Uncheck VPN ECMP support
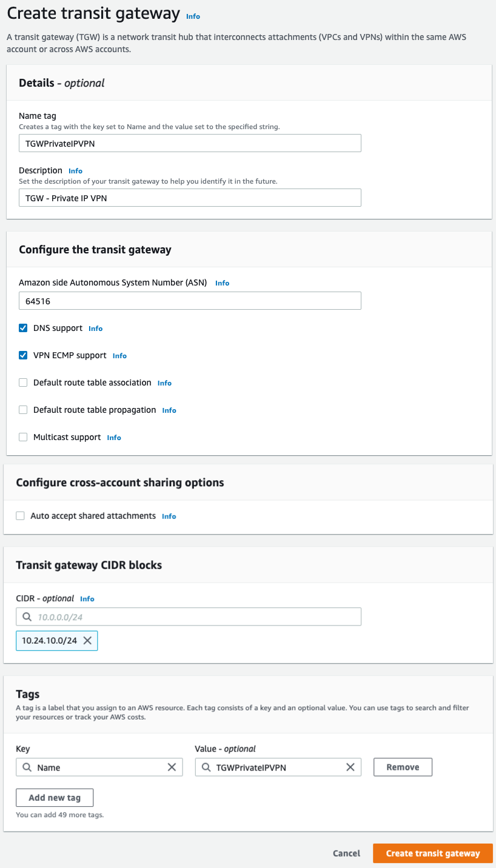Viewport: 496px width, 868px height. 23,355
